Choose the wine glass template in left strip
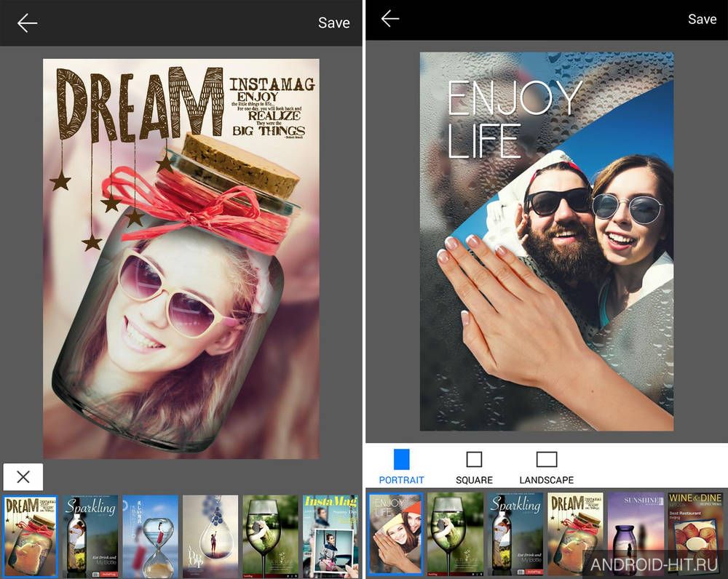 [270, 536]
